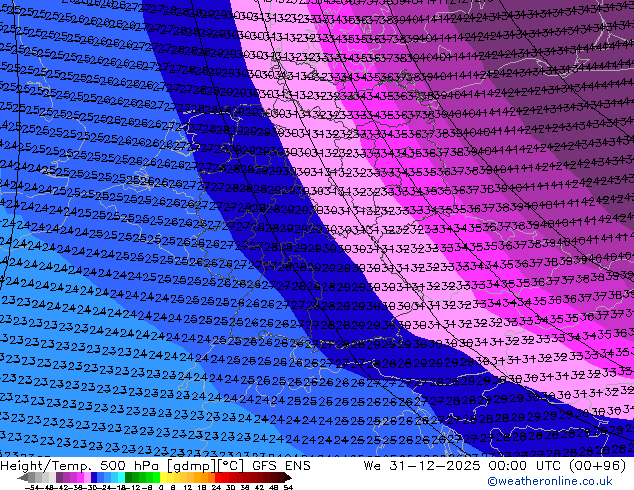634x490 pixels.
Task: Click the dark blue legend swatch
Action: coord(94,477)
